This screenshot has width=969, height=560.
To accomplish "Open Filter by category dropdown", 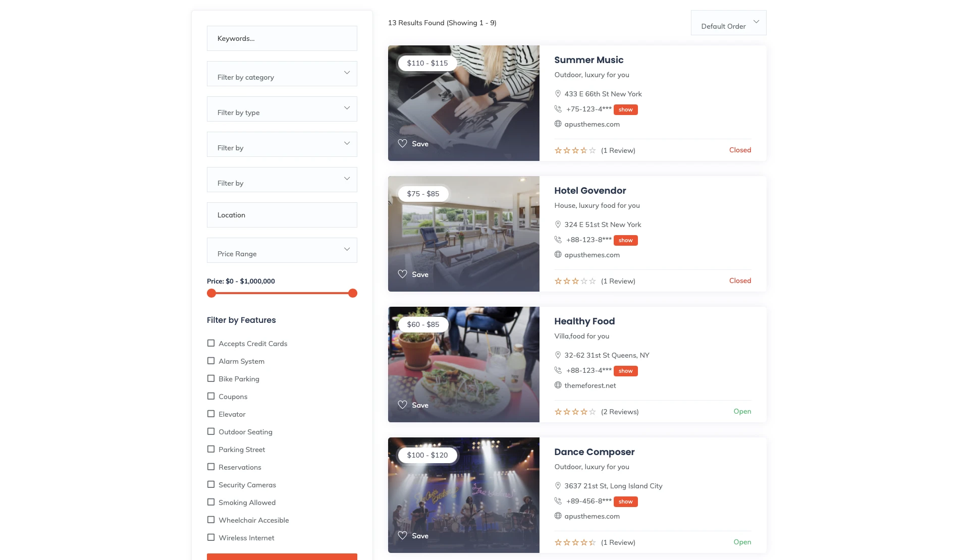I will [282, 74].
